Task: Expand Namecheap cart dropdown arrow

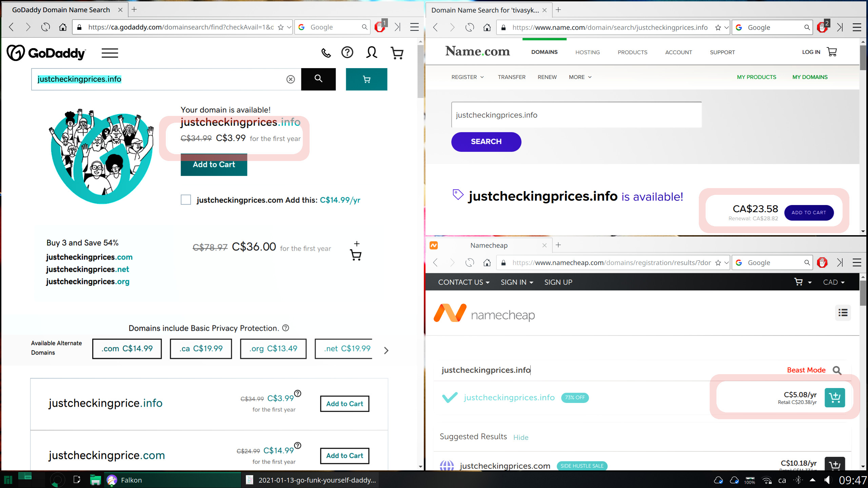Action: tap(810, 282)
